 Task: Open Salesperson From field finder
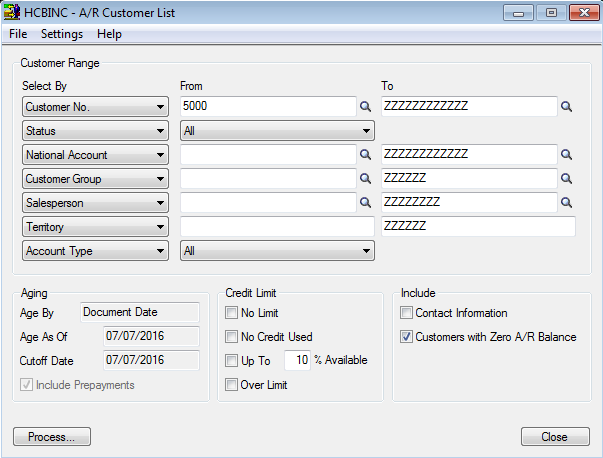365,203
